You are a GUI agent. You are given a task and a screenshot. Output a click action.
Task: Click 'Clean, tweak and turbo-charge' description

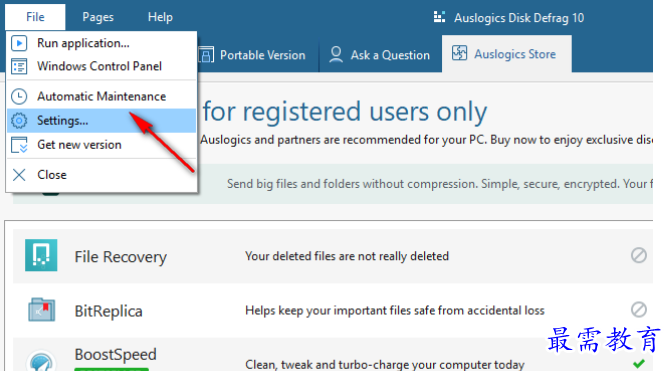tap(384, 365)
